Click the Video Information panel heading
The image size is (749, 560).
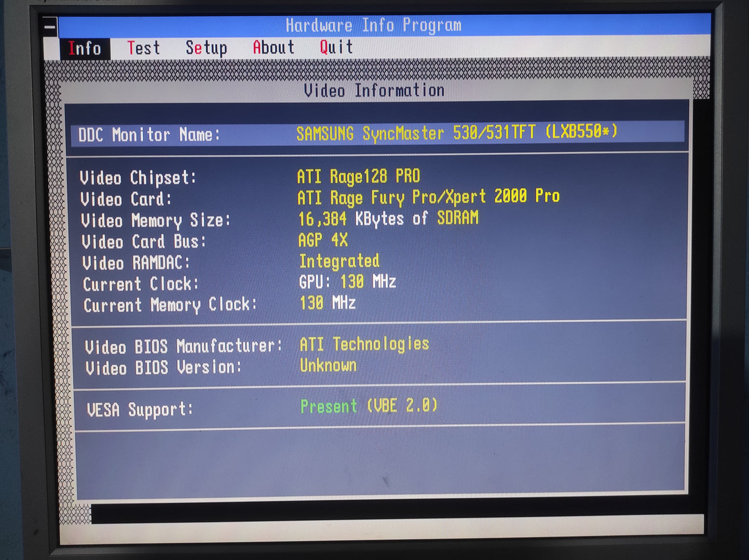point(374,91)
